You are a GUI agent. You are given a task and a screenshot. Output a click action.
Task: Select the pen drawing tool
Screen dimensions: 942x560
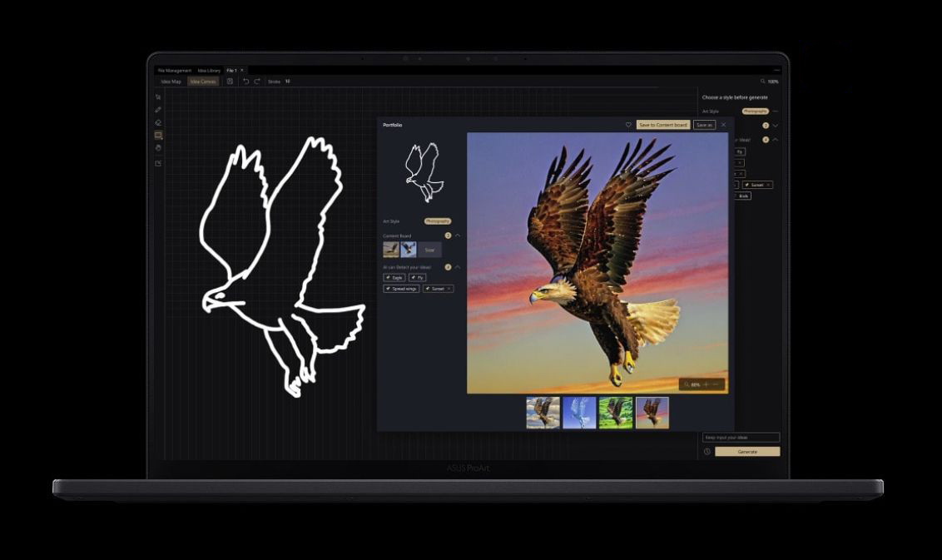click(158, 110)
